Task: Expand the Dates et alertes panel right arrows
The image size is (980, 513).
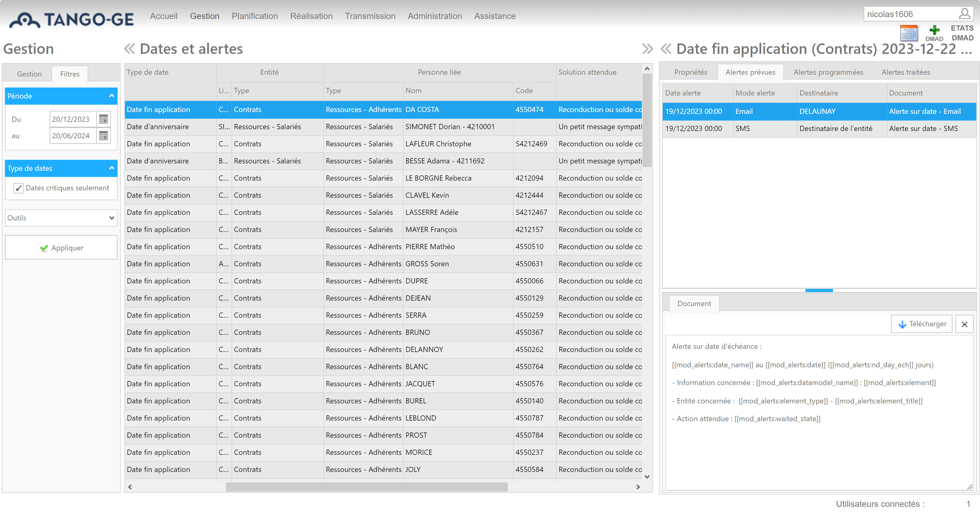Action: point(647,49)
